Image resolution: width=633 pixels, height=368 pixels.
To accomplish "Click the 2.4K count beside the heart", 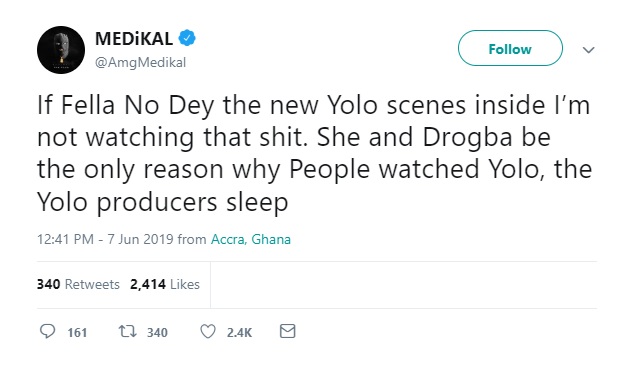I will tap(239, 332).
